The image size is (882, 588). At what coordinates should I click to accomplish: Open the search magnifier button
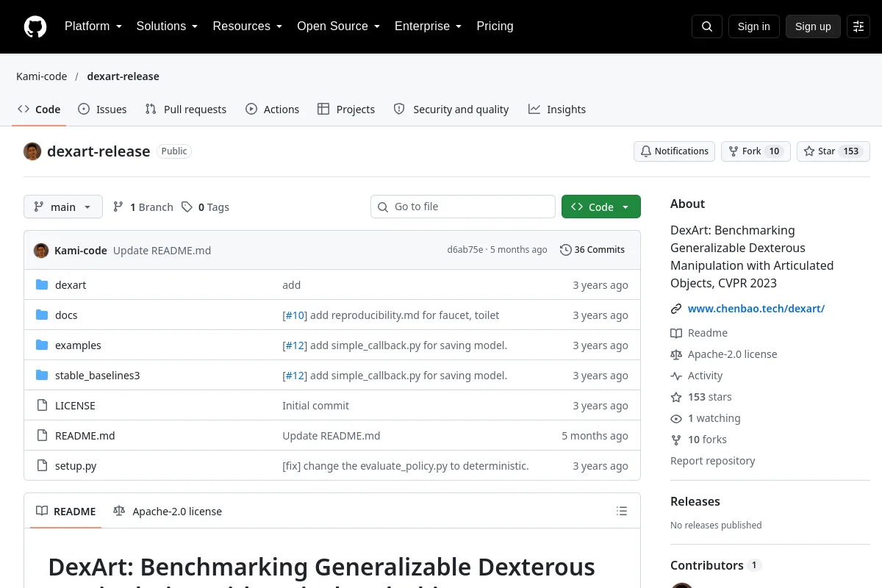[707, 26]
